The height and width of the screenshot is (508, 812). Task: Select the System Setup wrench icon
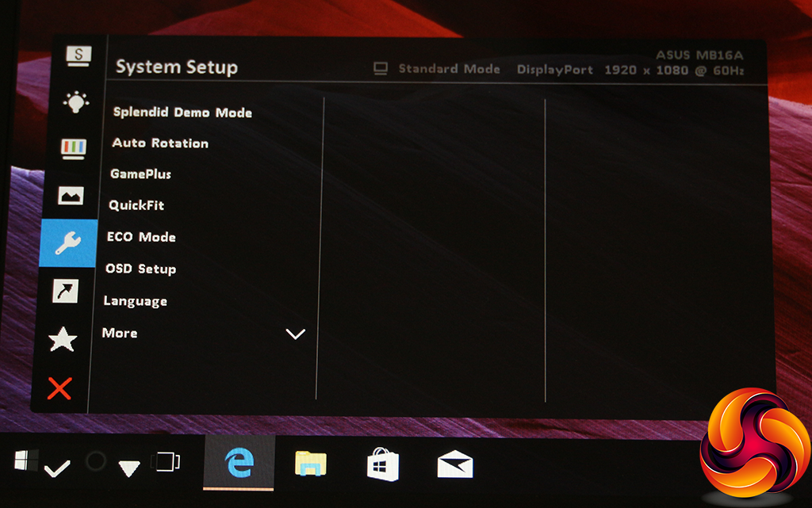click(68, 243)
